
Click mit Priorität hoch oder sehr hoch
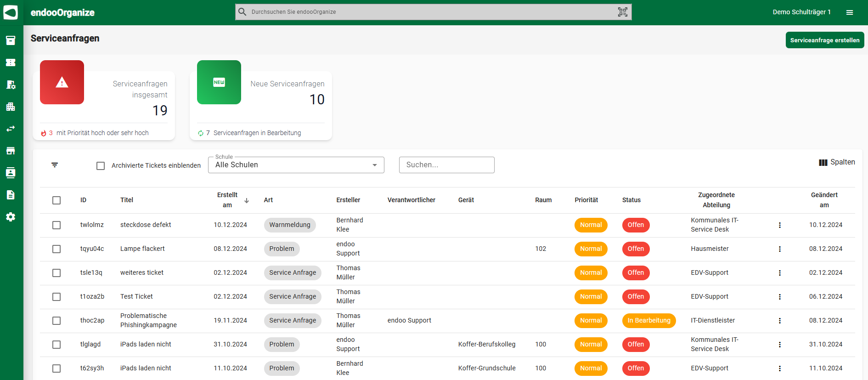pyautogui.click(x=102, y=133)
